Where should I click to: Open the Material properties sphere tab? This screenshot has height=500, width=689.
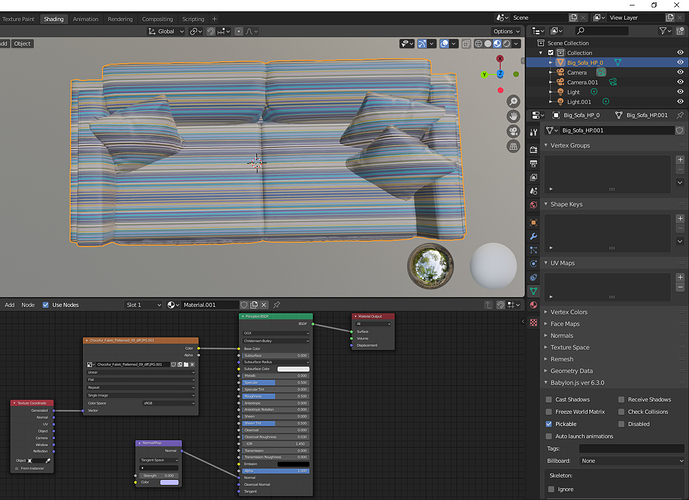tap(533, 305)
